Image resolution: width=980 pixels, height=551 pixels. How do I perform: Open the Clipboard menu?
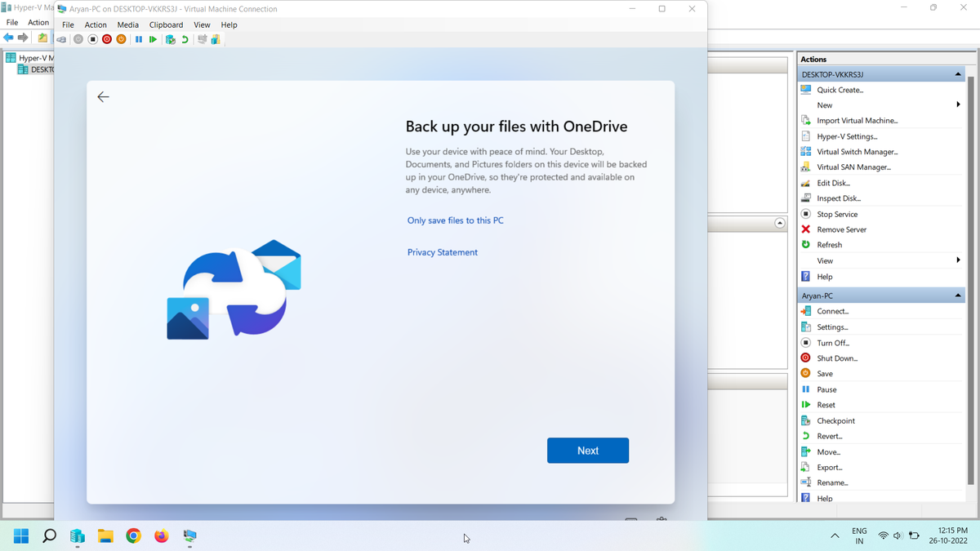click(166, 24)
